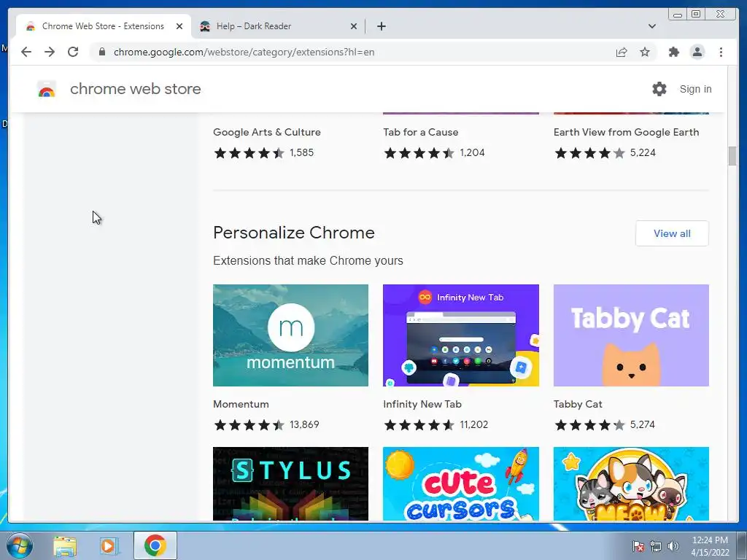Go back to the previous page
Screen dimensions: 747x560
(26, 52)
